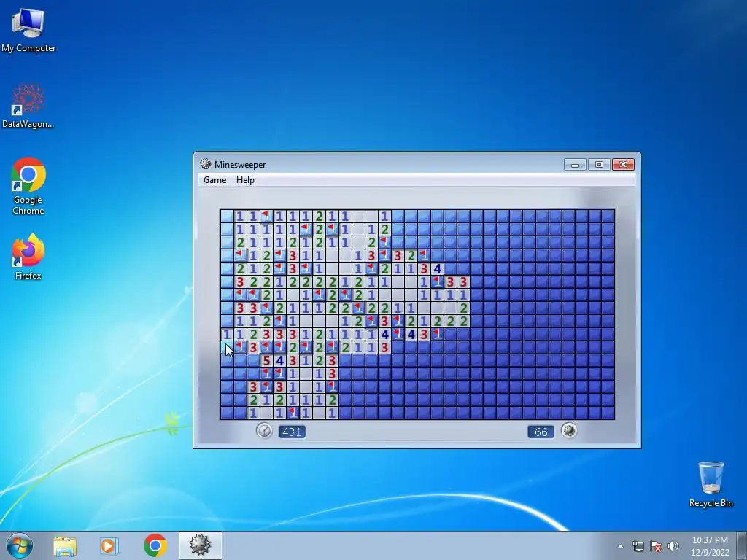Click the Minesweeper title bar mine icon
Screen dimensions: 747x560
(x=205, y=164)
